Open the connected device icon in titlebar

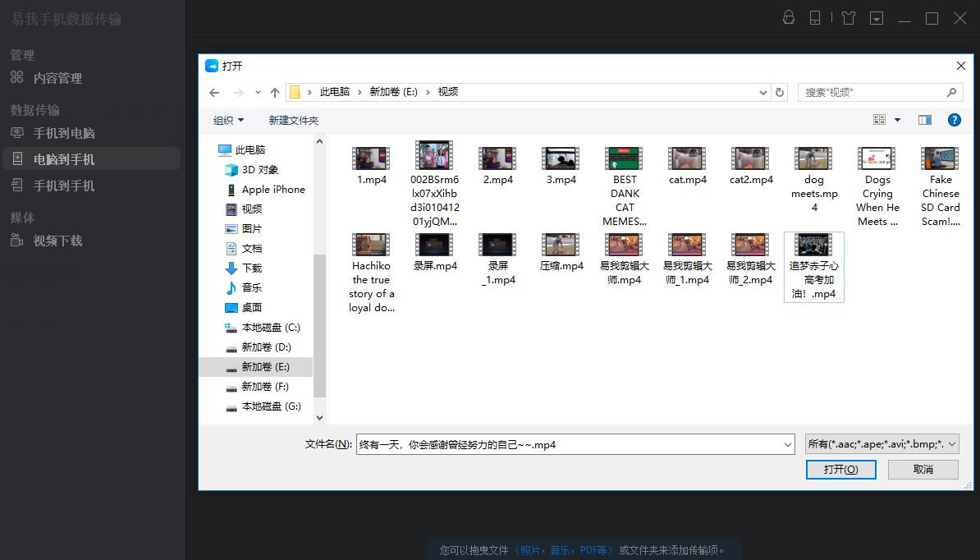tap(815, 17)
